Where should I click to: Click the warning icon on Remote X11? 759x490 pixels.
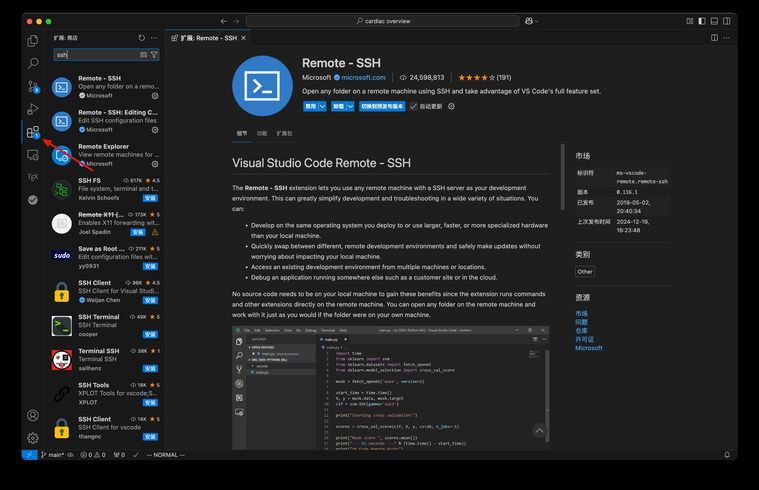155,232
